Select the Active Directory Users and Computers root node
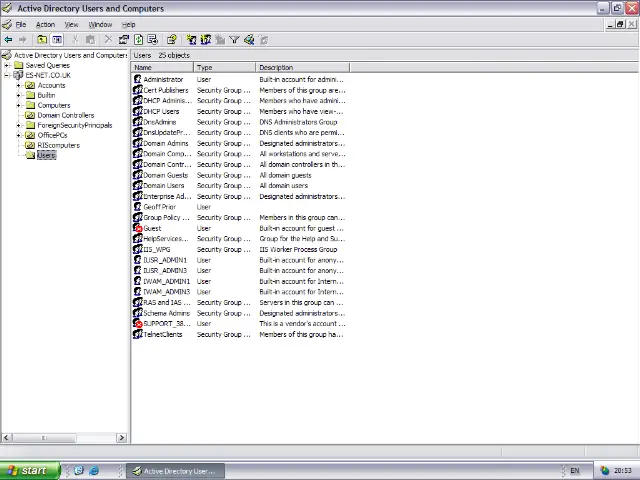640x480 pixels. click(71, 55)
